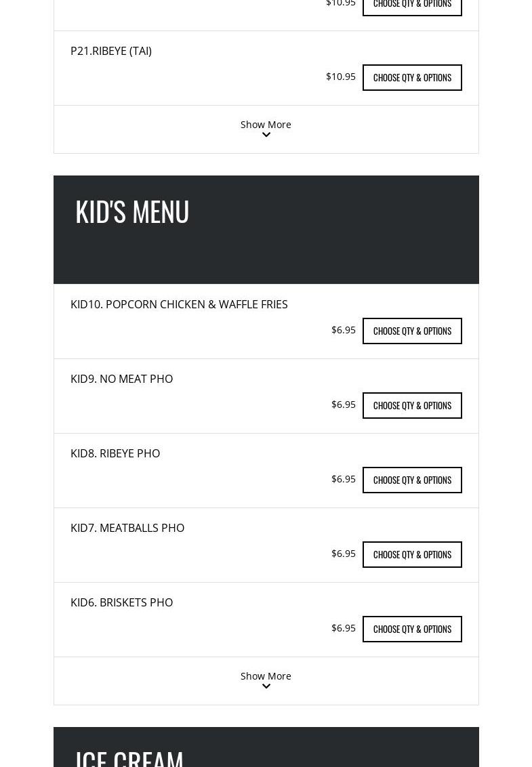Select the KID10. Popcorn Chicken & Waffle Fries title

(179, 304)
